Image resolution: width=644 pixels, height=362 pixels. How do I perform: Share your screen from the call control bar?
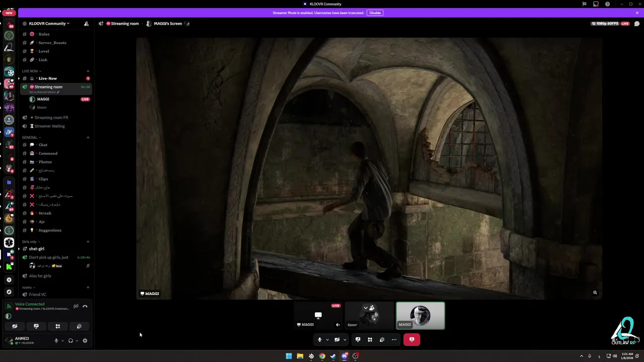(x=358, y=339)
